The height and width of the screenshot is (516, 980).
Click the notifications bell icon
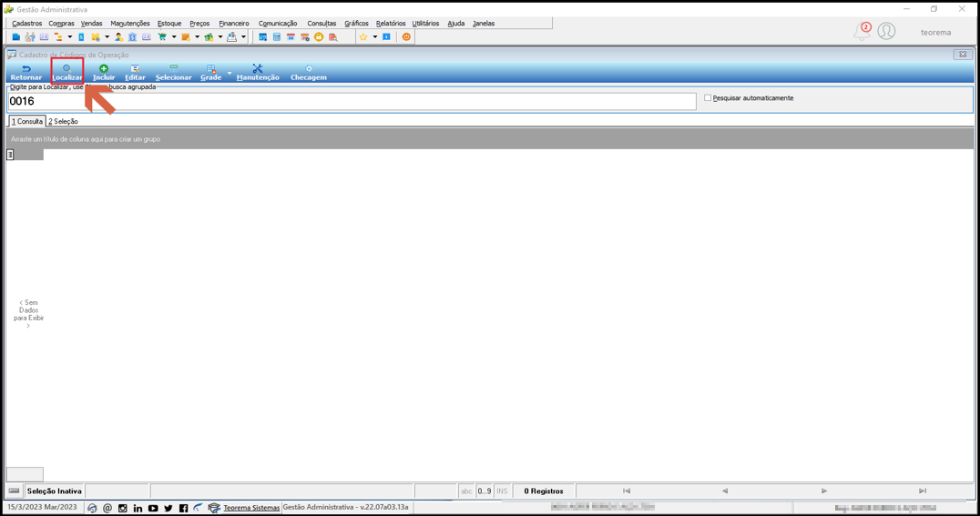tap(863, 31)
